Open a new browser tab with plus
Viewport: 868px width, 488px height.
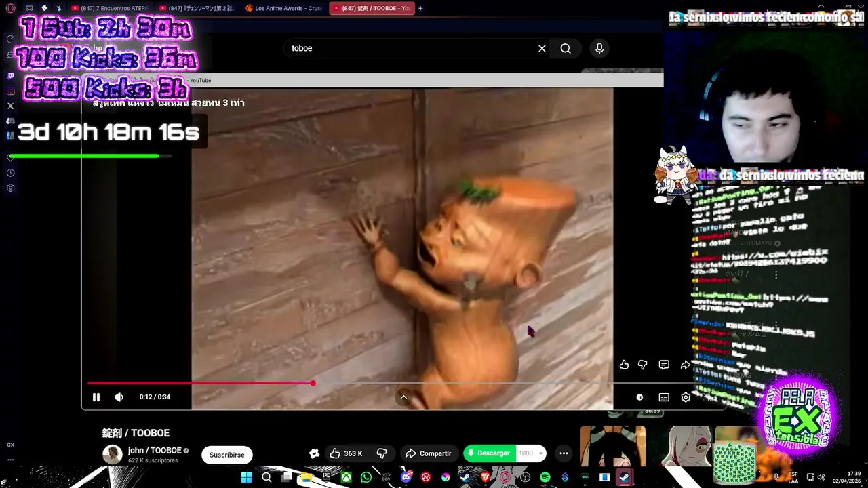pyautogui.click(x=420, y=8)
